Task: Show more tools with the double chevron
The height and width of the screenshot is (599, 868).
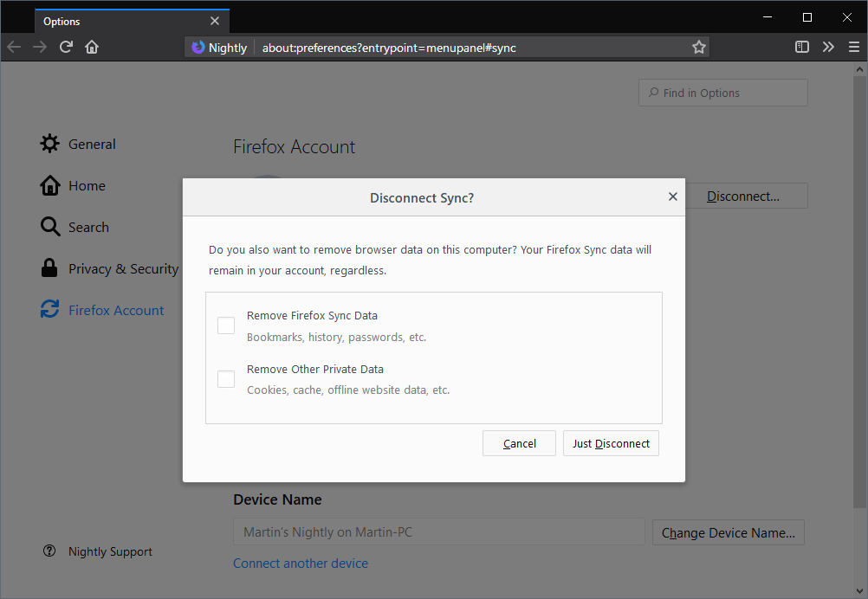Action: pos(828,47)
